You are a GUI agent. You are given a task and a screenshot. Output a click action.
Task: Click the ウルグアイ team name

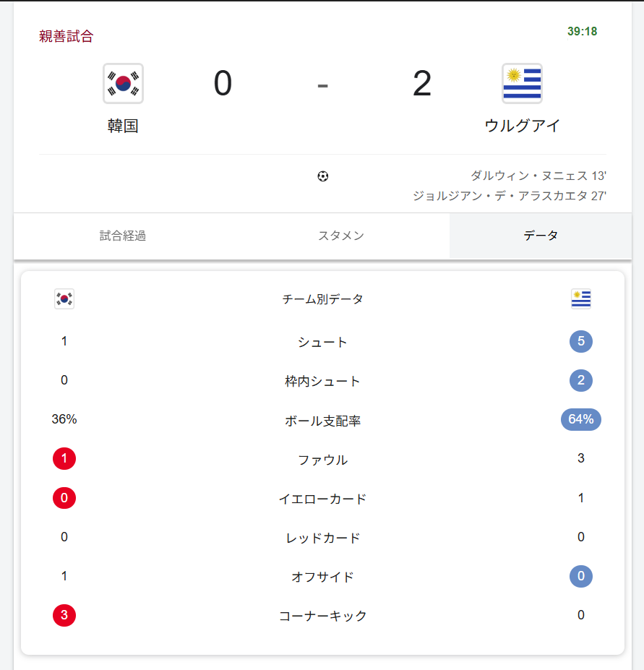coord(522,126)
